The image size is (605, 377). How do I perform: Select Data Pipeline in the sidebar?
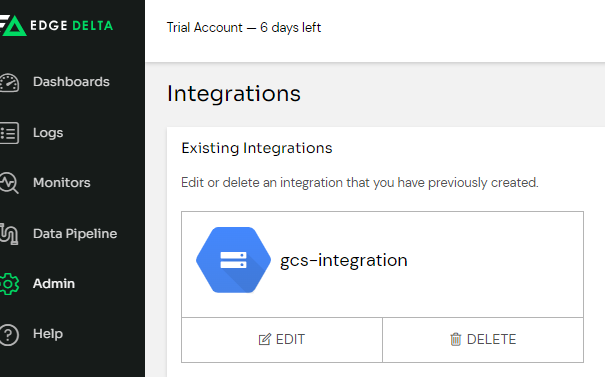coord(75,233)
